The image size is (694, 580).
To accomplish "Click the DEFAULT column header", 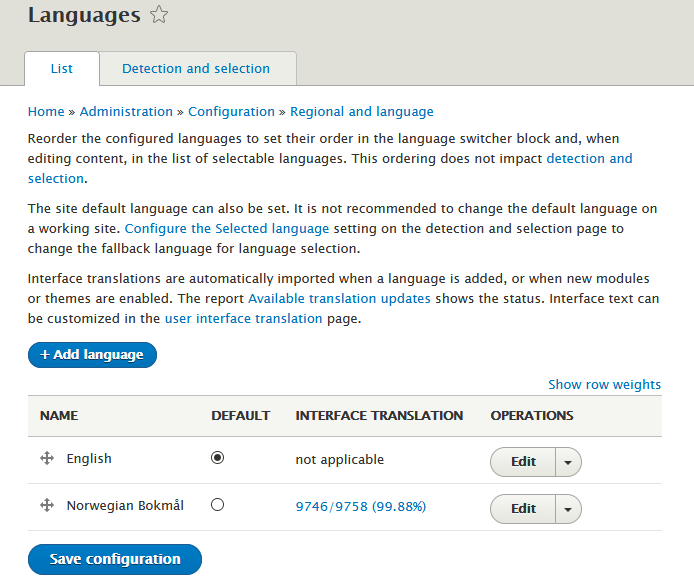I will coord(240,415).
